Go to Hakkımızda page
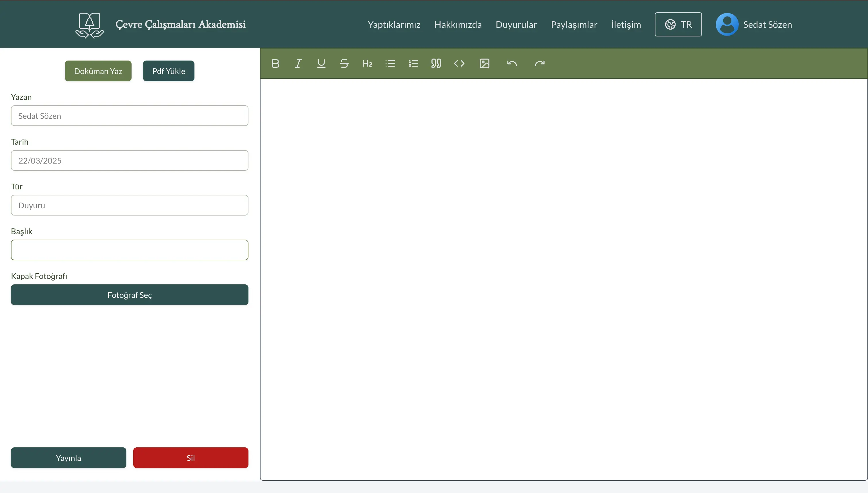This screenshot has height=493, width=868. tap(458, 25)
